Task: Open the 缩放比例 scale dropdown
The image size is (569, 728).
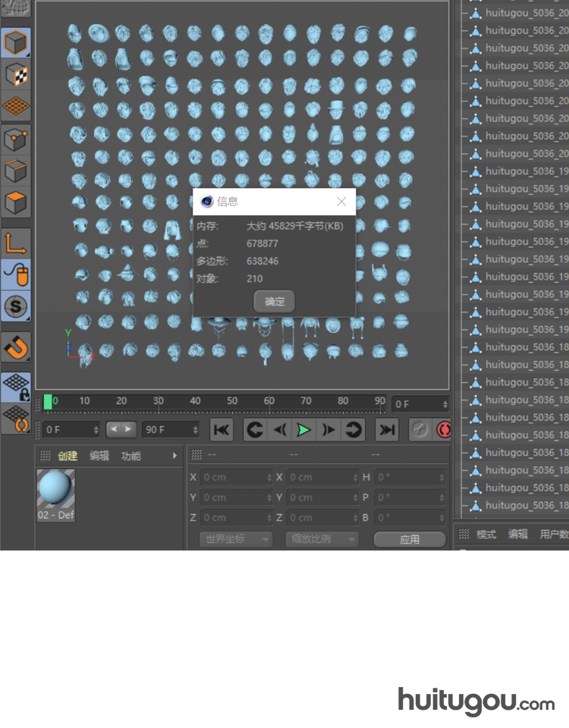Action: pyautogui.click(x=322, y=539)
